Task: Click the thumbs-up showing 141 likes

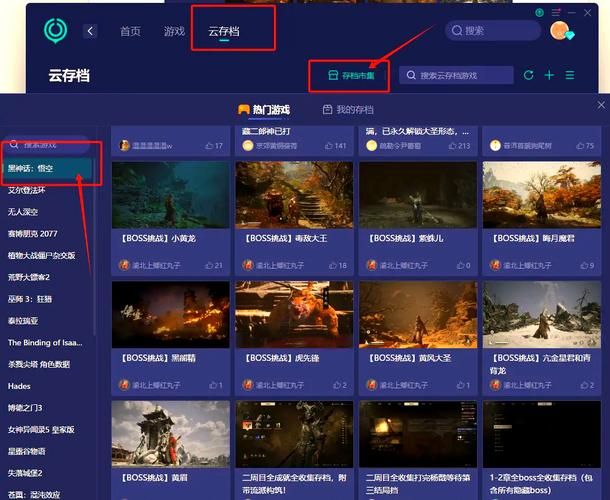Action: click(329, 146)
